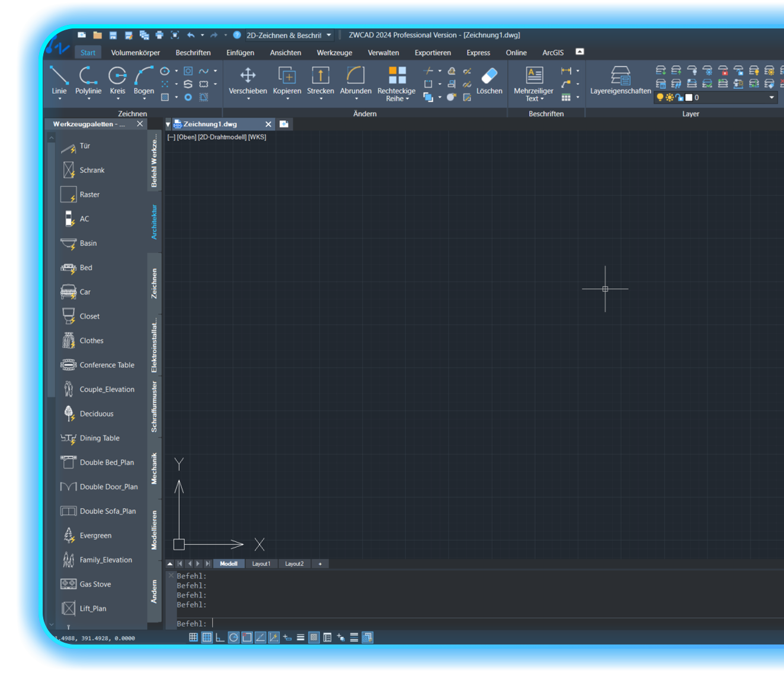Toggle lineweight display in status bar

(300, 637)
